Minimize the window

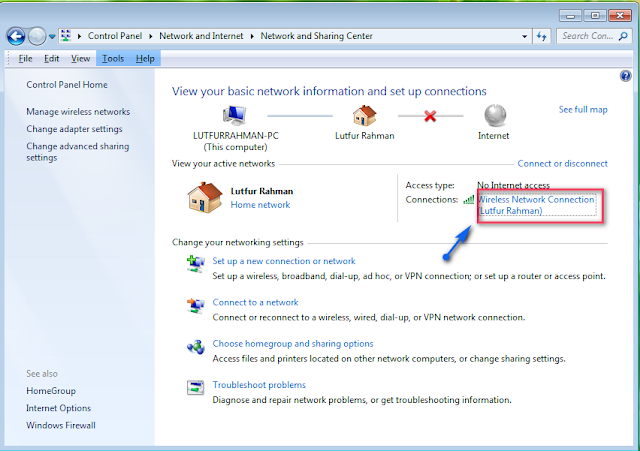[x=571, y=16]
